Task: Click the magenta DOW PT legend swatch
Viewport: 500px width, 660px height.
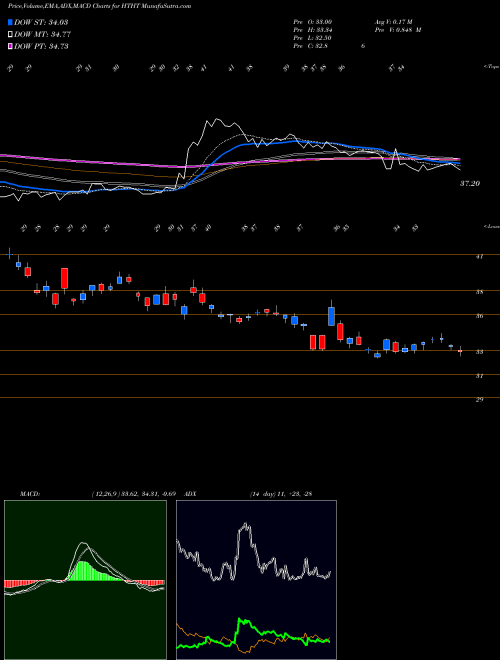Action: pyautogui.click(x=10, y=46)
